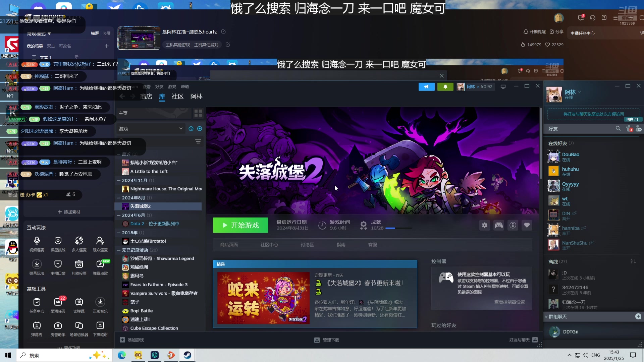The image size is (644, 362).
Task: Click 添加素材 in streaming panel
Action: tap(69, 212)
